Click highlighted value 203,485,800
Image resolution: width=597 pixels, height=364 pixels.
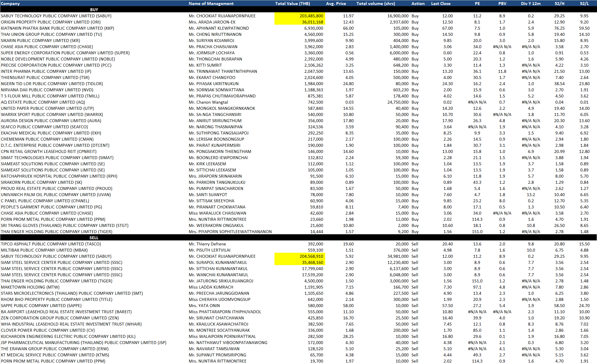point(311,16)
